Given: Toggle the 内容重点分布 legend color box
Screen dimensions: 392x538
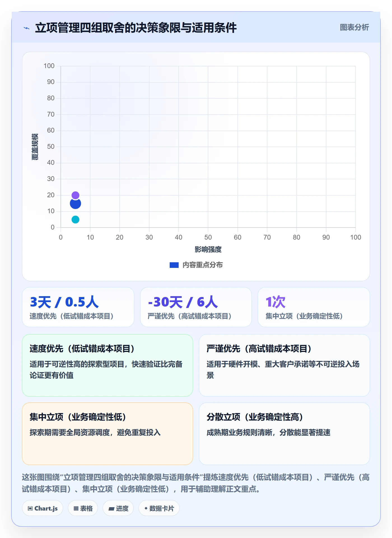Looking at the screenshot, I should click(x=174, y=265).
